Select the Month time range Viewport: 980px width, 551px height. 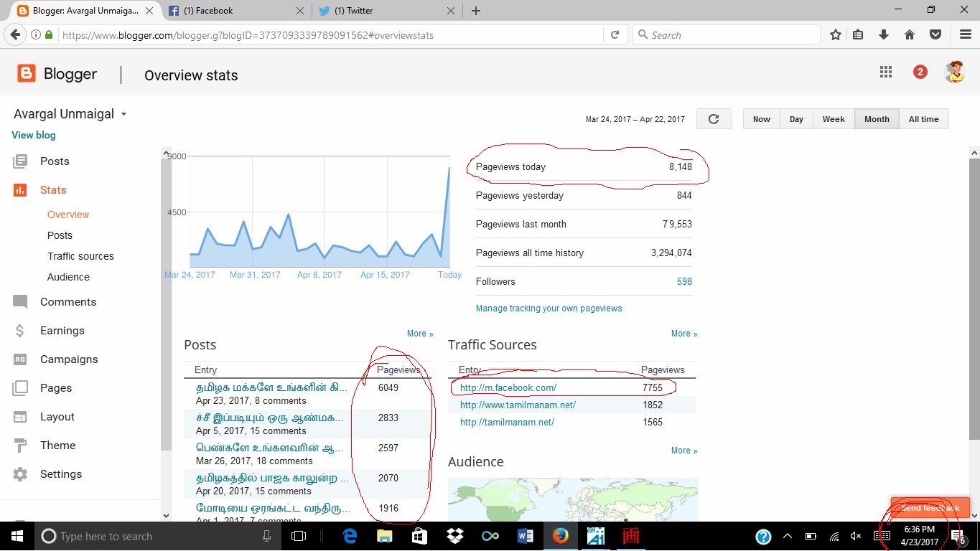[877, 119]
